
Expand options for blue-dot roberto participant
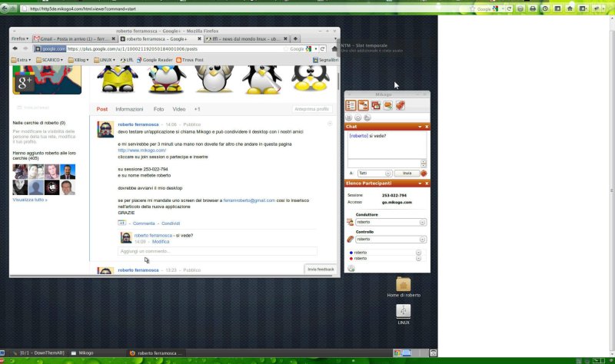point(418,253)
